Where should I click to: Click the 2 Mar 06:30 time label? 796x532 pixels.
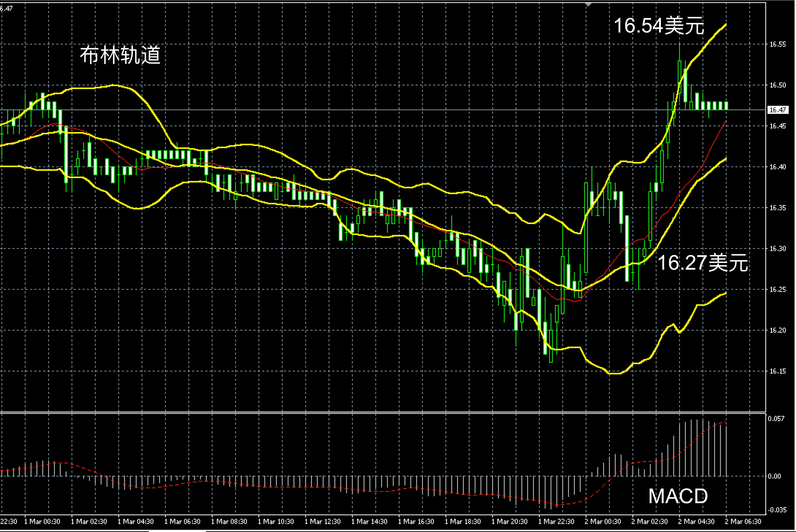click(743, 522)
